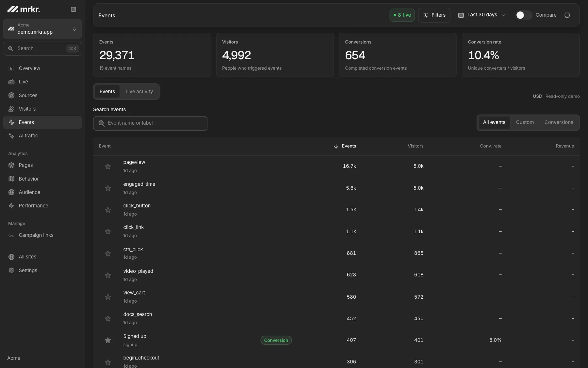Click the mrkr. logo
588x368 pixels.
click(x=24, y=9)
